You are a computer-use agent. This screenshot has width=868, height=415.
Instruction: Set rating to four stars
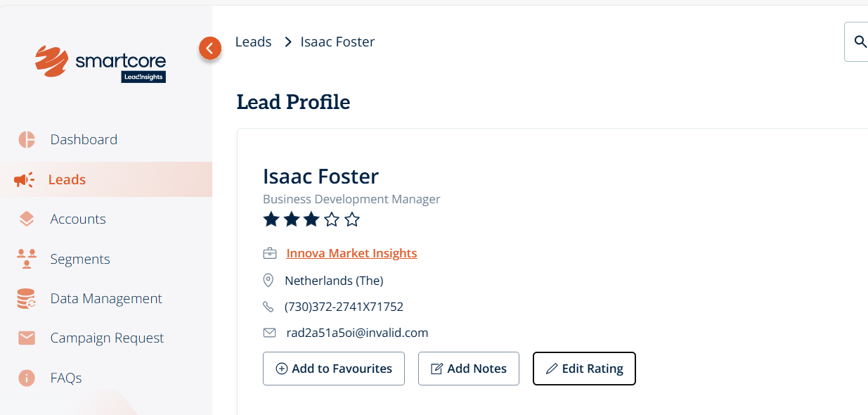pyautogui.click(x=332, y=220)
